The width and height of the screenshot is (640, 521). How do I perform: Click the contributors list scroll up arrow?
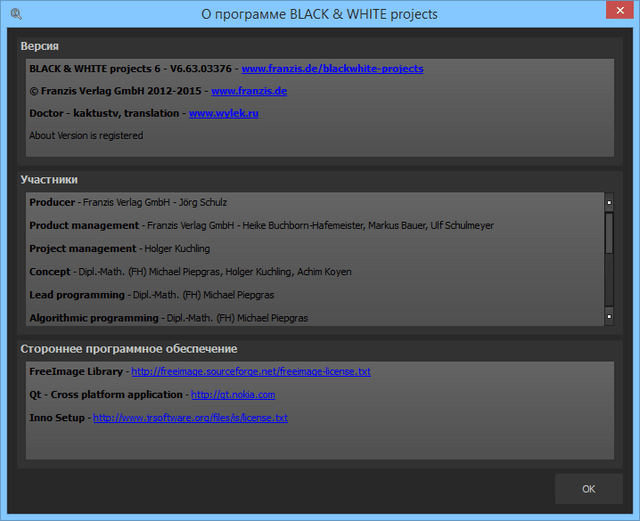(x=609, y=202)
